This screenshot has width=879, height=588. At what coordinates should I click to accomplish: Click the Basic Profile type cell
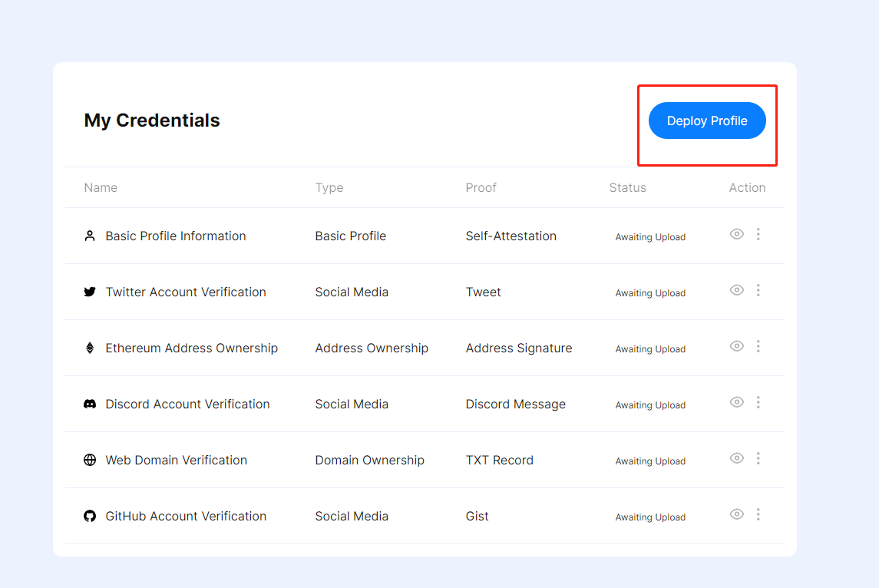(350, 236)
